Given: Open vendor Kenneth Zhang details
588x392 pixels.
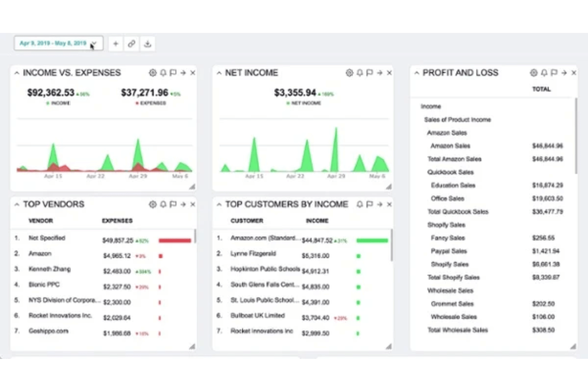Looking at the screenshot, I should point(49,269).
